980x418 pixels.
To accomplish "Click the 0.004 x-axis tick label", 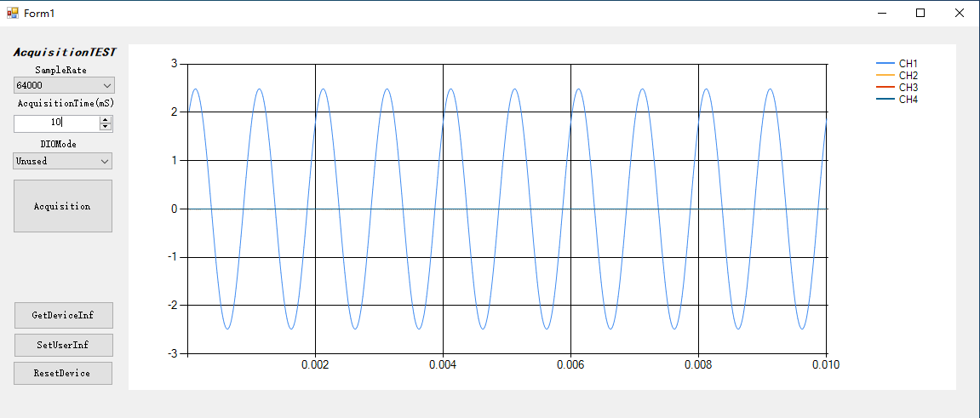I will (x=443, y=364).
